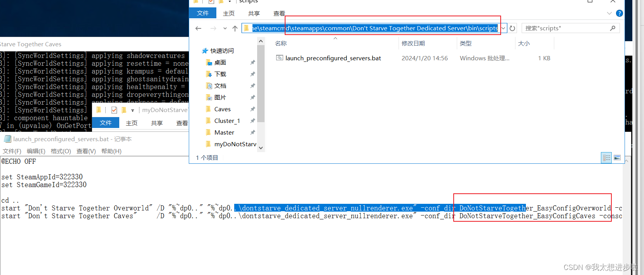Click 'DoNotStarveTogether_EasyConfigCaves' in Notepad

click(527, 216)
